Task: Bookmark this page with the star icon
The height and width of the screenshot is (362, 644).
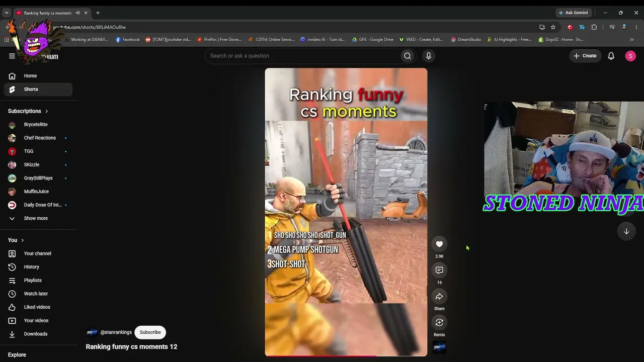Action: pos(553,27)
